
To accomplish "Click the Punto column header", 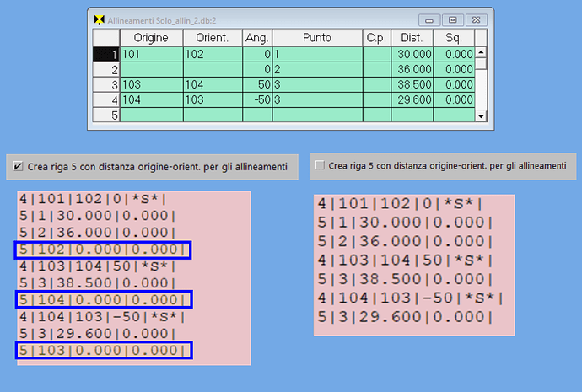I will click(x=317, y=38).
